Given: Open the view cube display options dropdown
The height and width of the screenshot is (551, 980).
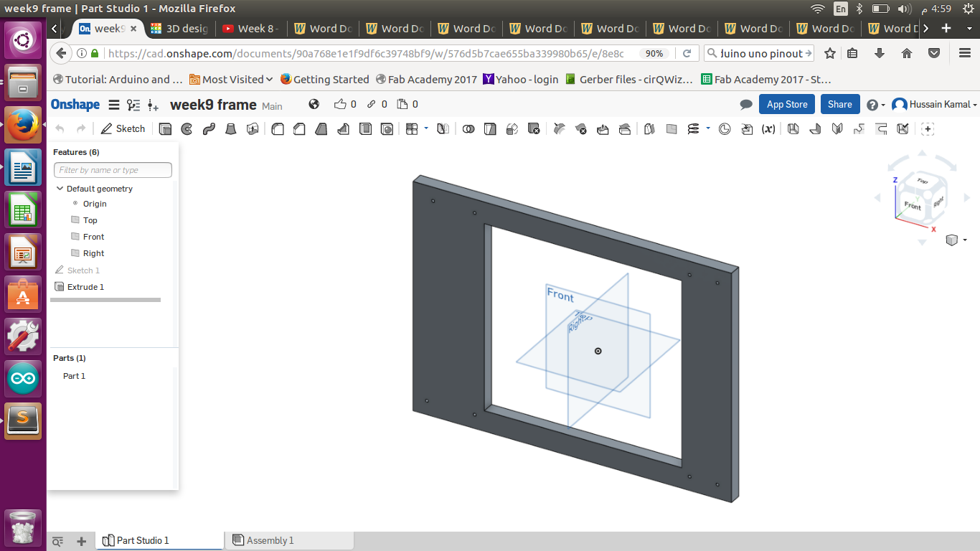Looking at the screenshot, I should click(x=965, y=240).
